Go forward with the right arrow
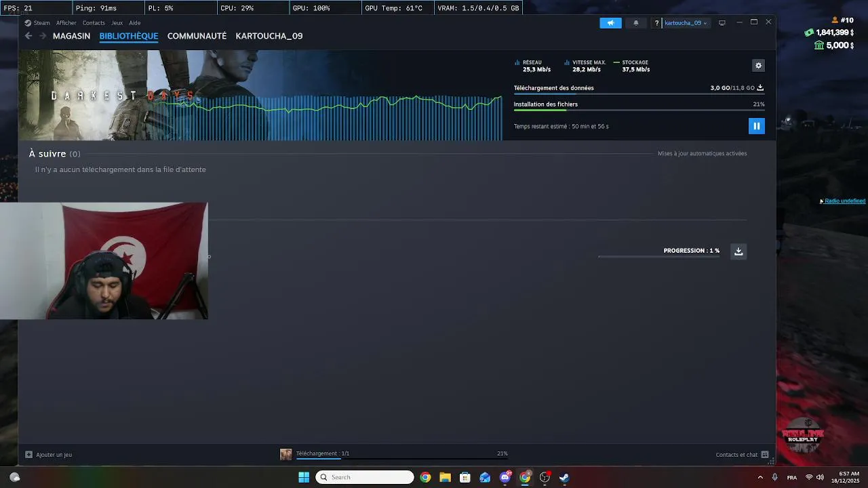The image size is (868, 488). pos(43,36)
